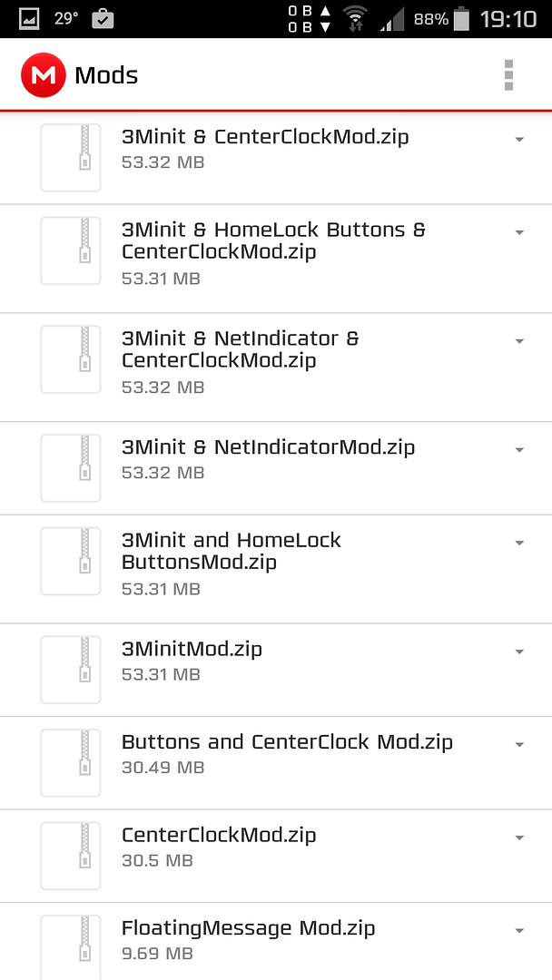Tap zip icon for CenterClockMod.zip
Screen dimensions: 552x980
(x=71, y=855)
